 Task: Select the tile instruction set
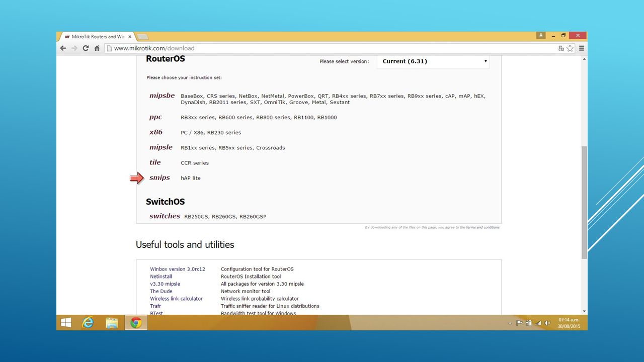(x=155, y=162)
